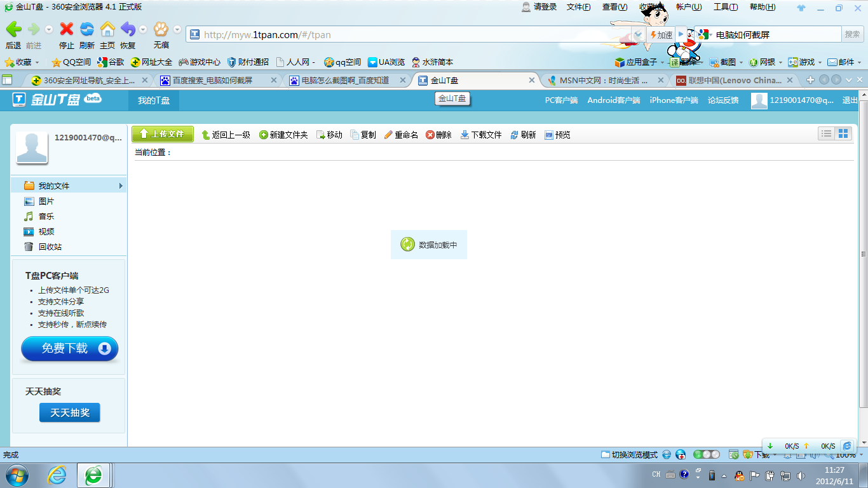
Task: Select 我的文件 in the sidebar
Action: pos(69,186)
